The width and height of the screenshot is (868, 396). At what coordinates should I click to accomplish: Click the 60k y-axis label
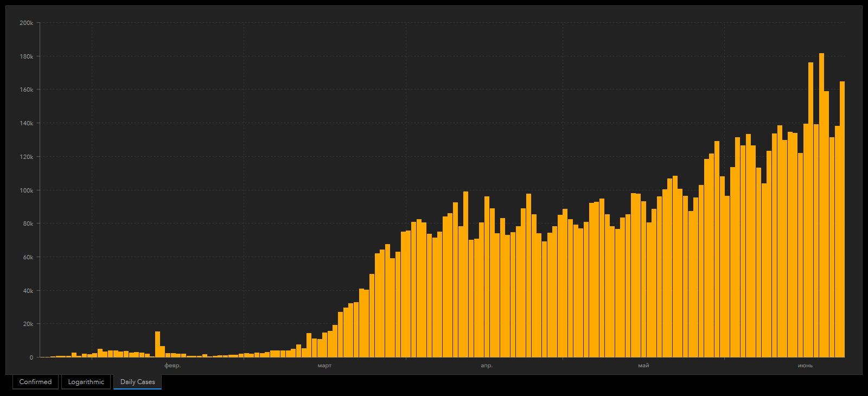28,257
